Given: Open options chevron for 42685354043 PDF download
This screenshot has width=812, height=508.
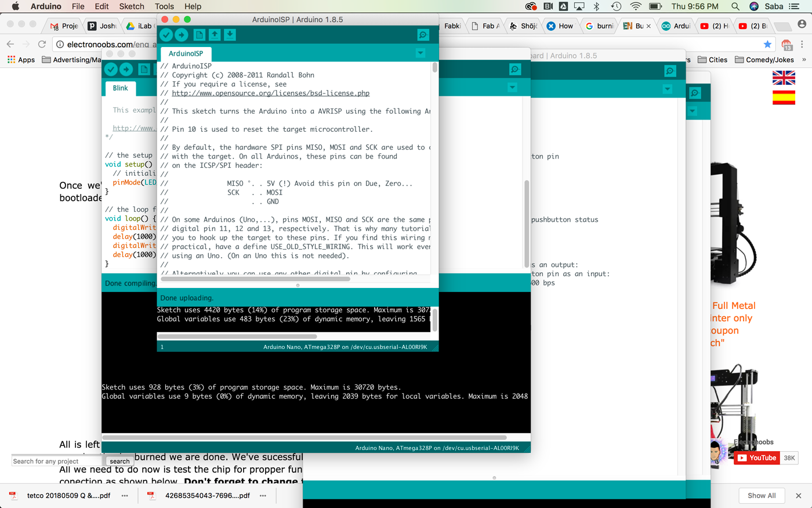Looking at the screenshot, I should point(263,496).
